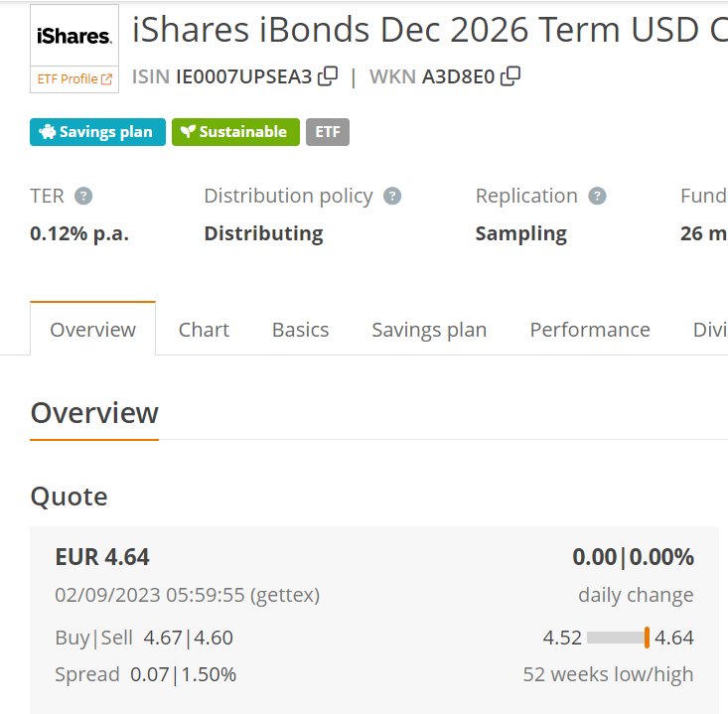Click the iShares iBonds Dec 2026 title
Screen dimensions: 728x714
tap(430, 30)
